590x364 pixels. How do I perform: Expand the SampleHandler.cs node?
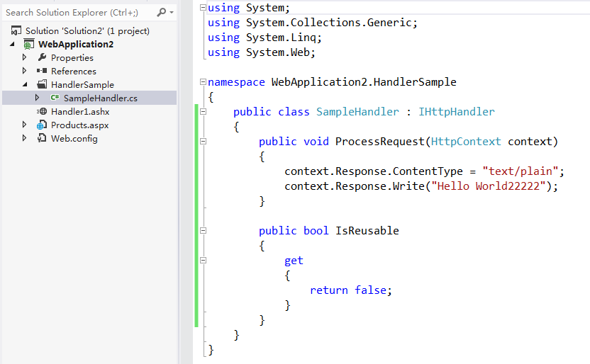(x=37, y=98)
